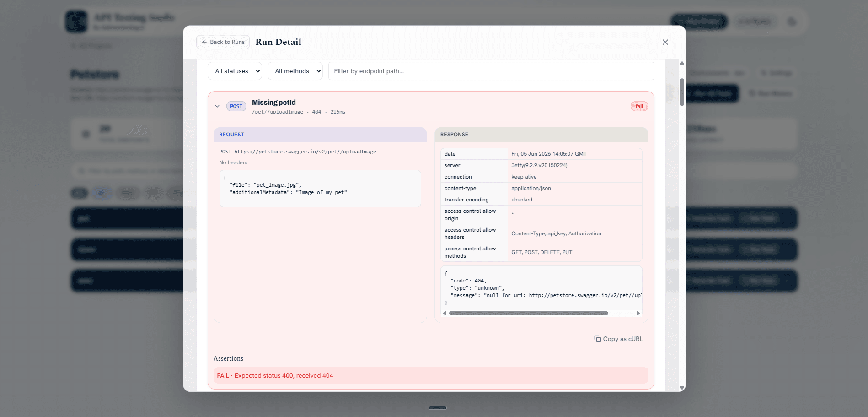Click the POST method badge
The image size is (868, 417).
coord(236,106)
